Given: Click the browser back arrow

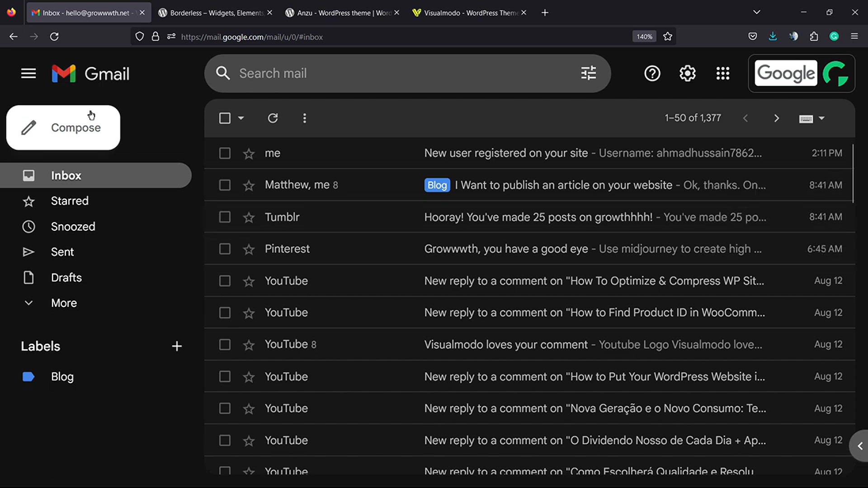Looking at the screenshot, I should point(14,37).
